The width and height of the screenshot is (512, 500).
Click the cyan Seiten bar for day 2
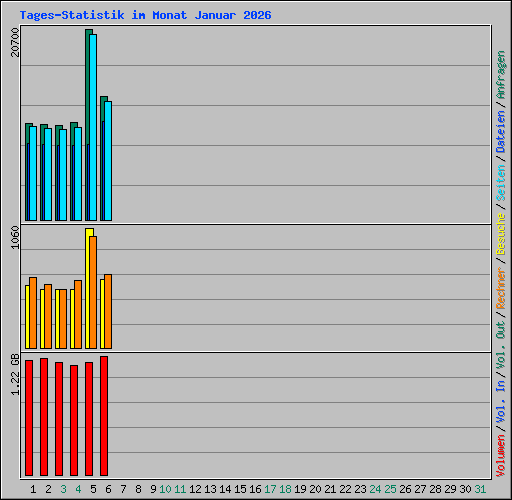click(x=48, y=174)
